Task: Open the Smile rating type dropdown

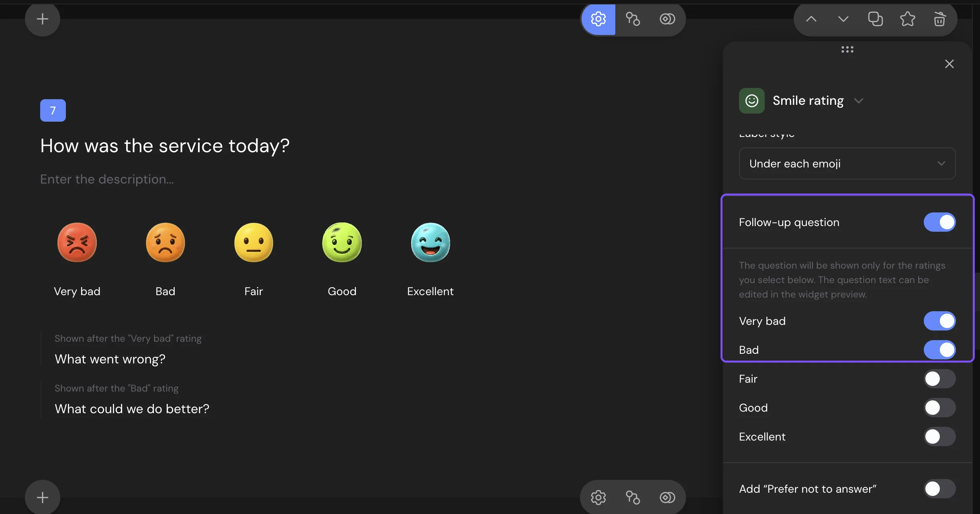Action: (x=858, y=101)
